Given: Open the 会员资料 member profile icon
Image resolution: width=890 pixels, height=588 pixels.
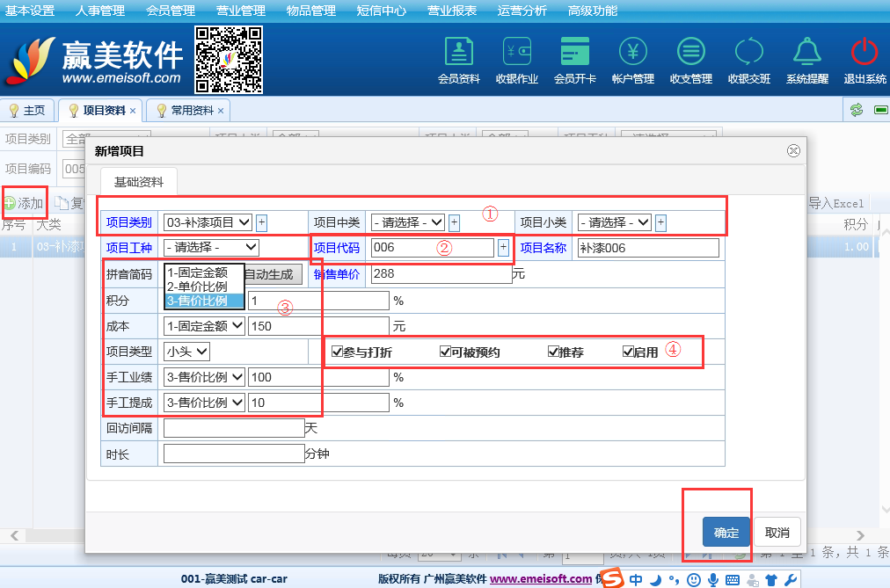Looking at the screenshot, I should (x=458, y=53).
